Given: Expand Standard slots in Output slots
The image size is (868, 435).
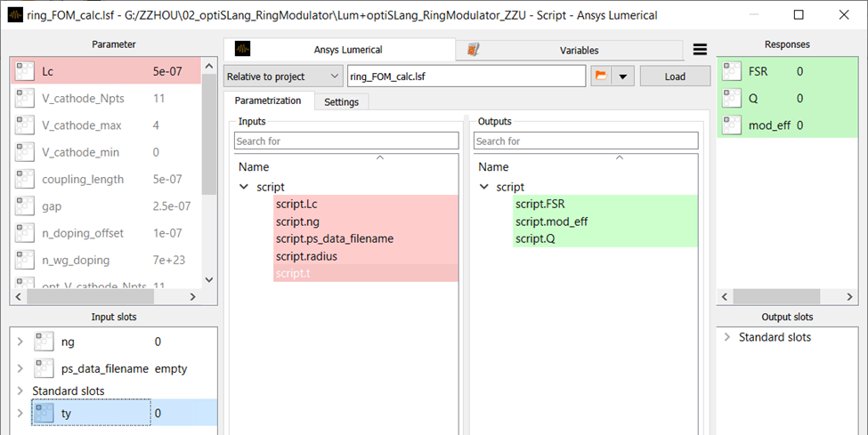Looking at the screenshot, I should tap(727, 337).
